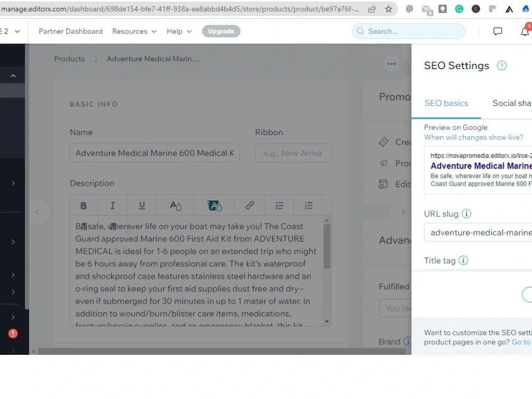The image size is (532, 399).
Task: Open the text color picker
Action: (176, 205)
